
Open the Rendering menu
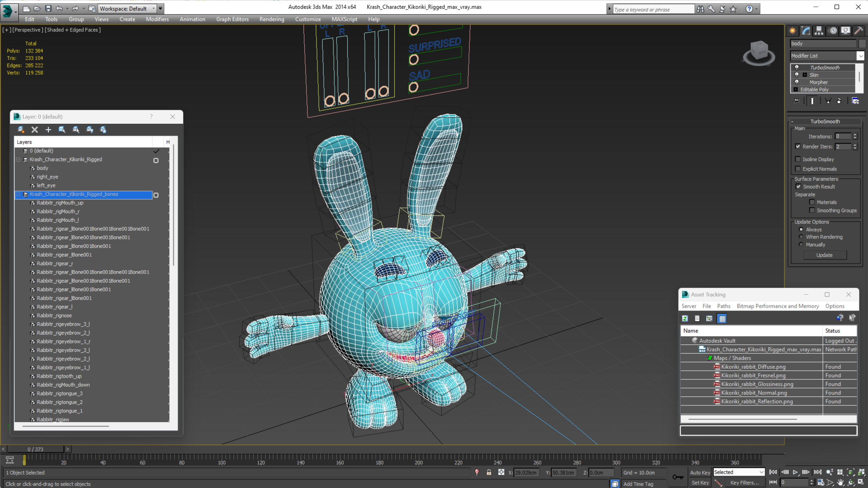coord(272,19)
